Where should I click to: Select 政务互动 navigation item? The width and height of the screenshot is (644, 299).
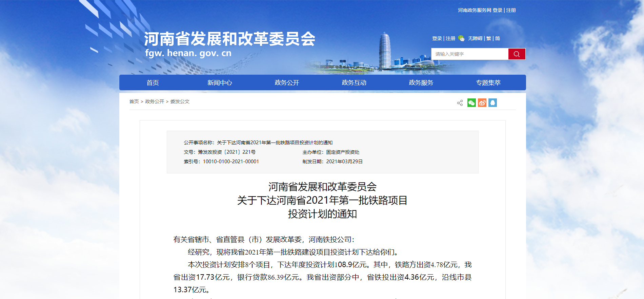[x=354, y=83]
